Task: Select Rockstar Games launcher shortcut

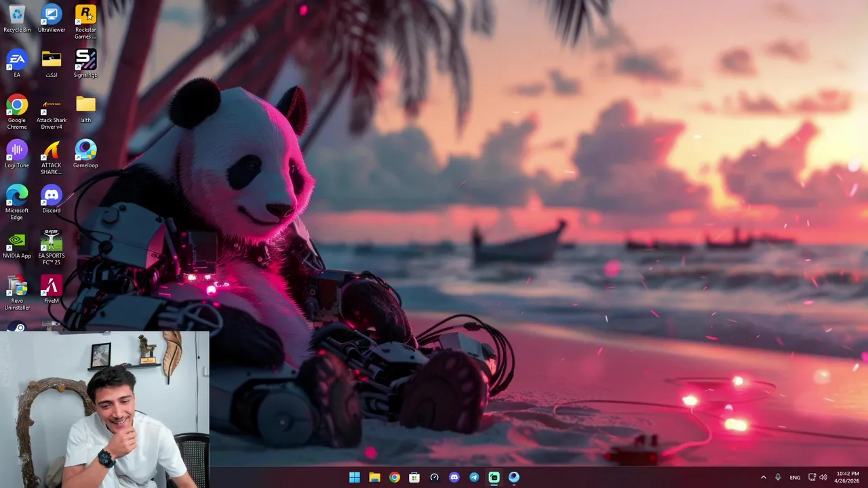Action: pos(85,22)
